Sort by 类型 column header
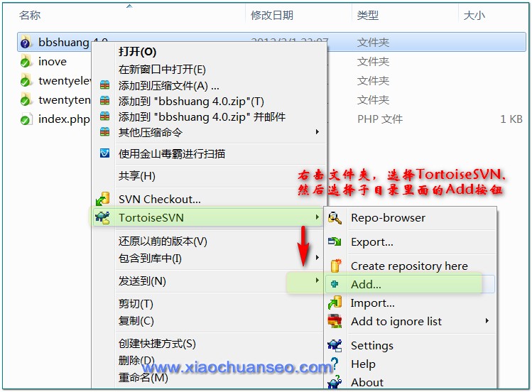This screenshot has height=392, width=532. coord(367,15)
